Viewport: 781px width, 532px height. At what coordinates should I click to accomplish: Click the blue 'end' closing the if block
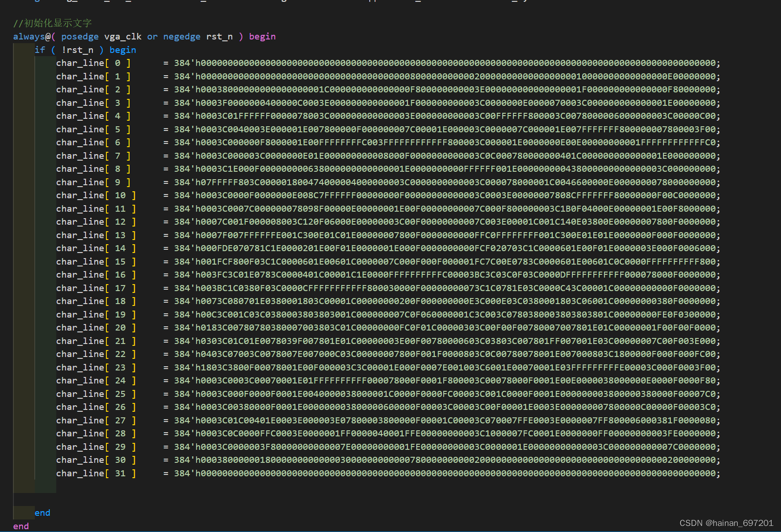click(x=42, y=513)
